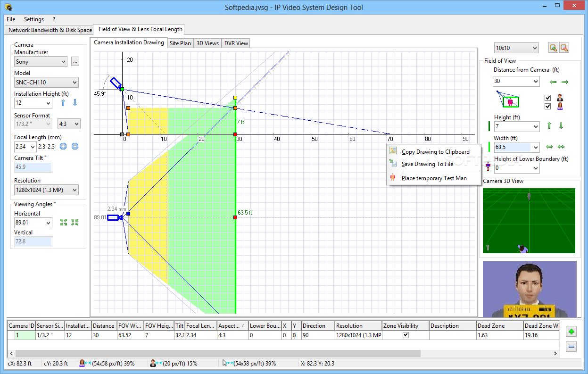Click the Description column header
The width and height of the screenshot is (588, 374).
[x=453, y=326]
